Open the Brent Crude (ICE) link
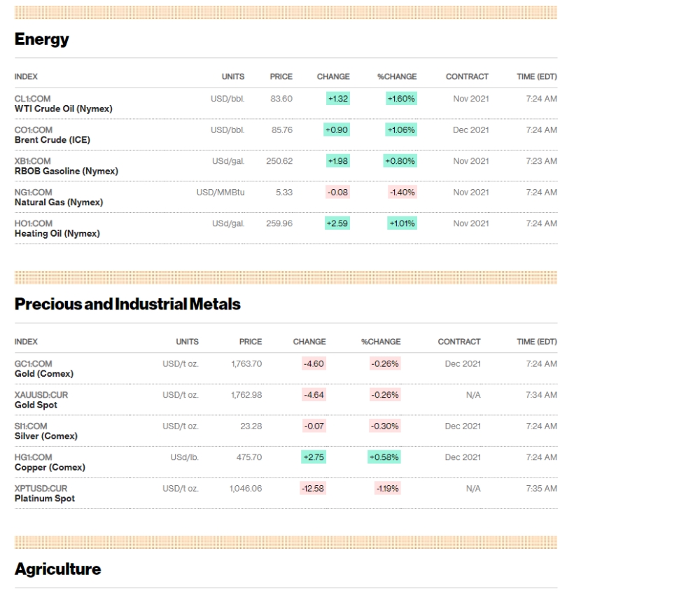This screenshot has height=591, width=700. click(x=52, y=140)
